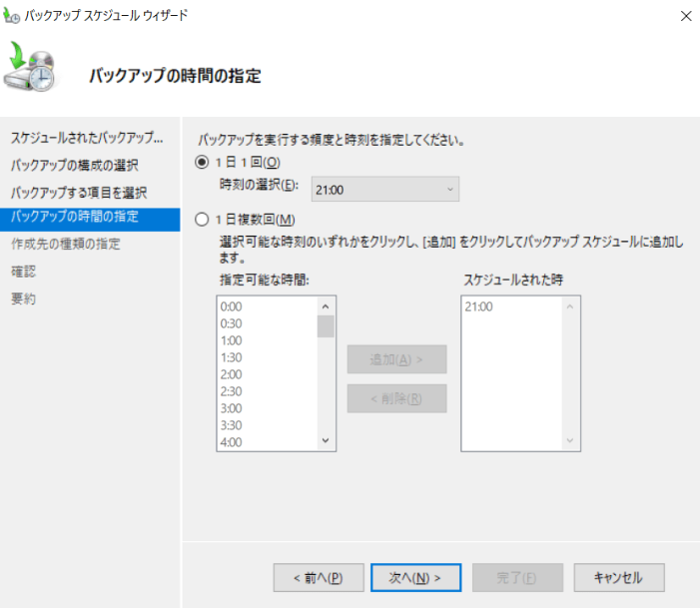Click the 削除(R) remove button
700x608 pixels.
click(x=396, y=398)
